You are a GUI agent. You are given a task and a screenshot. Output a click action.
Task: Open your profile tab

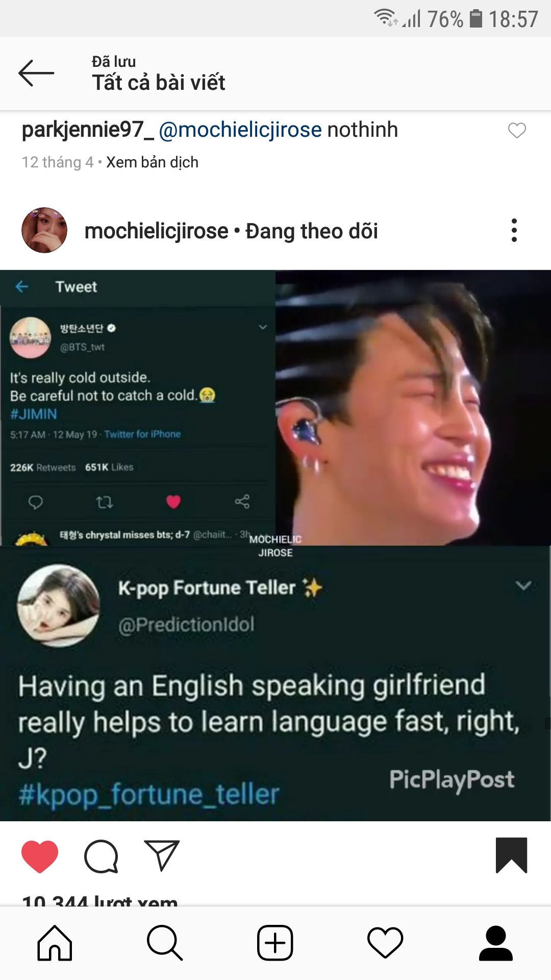click(495, 943)
